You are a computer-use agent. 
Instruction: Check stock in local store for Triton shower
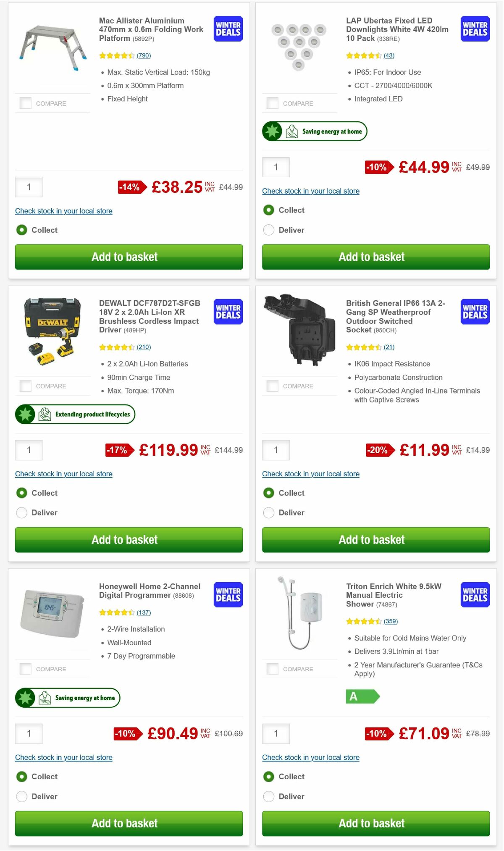pos(311,757)
